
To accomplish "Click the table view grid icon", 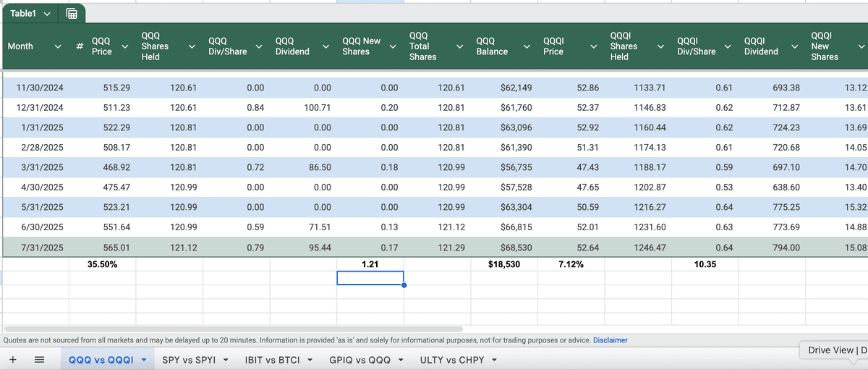I will (72, 14).
